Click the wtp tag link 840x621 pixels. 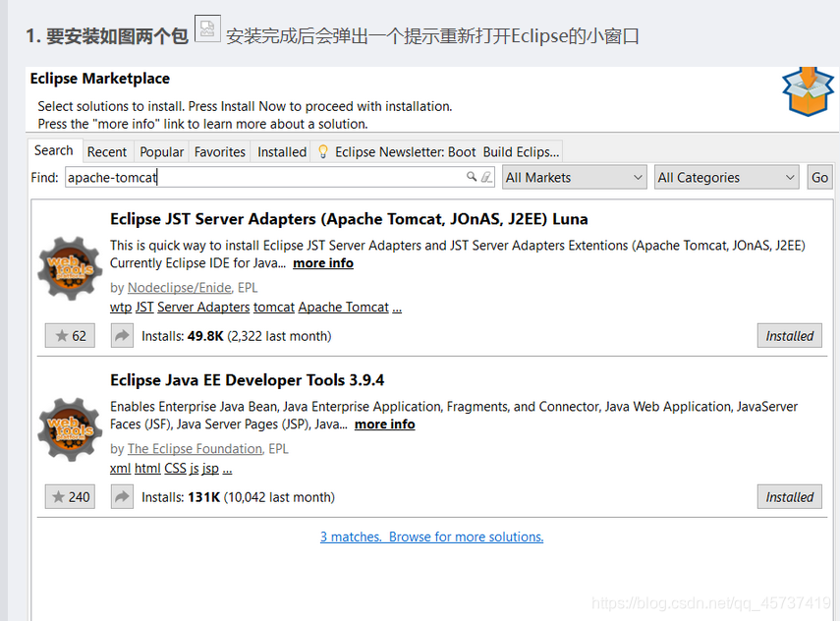(121, 308)
